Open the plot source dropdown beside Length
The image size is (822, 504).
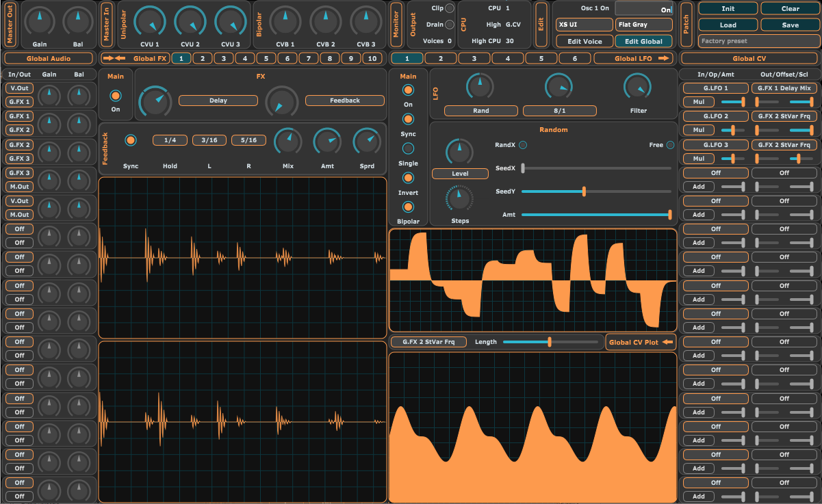point(429,342)
